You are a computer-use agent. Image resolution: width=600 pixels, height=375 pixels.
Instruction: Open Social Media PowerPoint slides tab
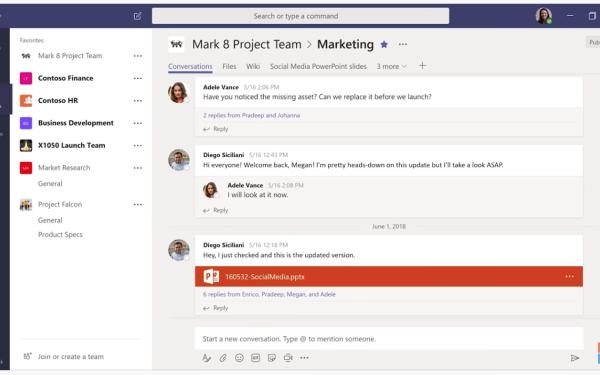318,67
